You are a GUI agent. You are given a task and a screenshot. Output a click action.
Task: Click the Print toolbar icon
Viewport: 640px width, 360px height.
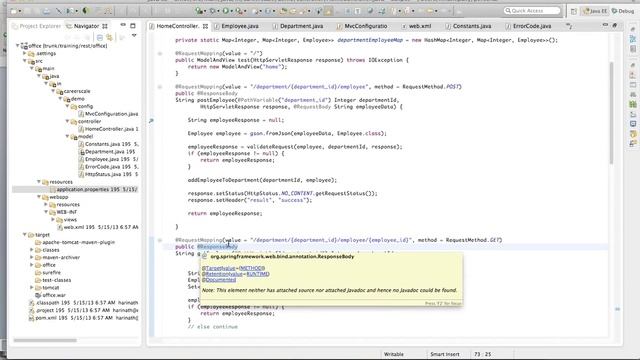click(47, 11)
